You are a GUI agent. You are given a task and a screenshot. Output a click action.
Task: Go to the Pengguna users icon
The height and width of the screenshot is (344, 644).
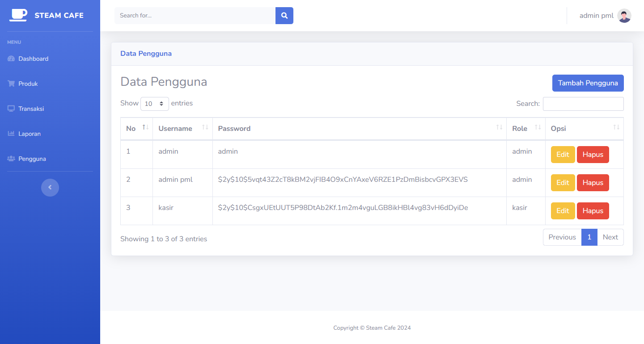click(11, 159)
